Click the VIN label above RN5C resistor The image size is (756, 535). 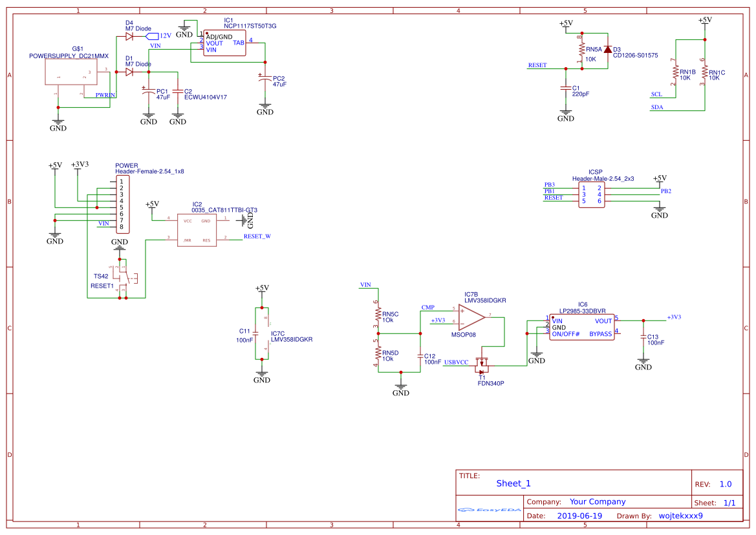[365, 285]
